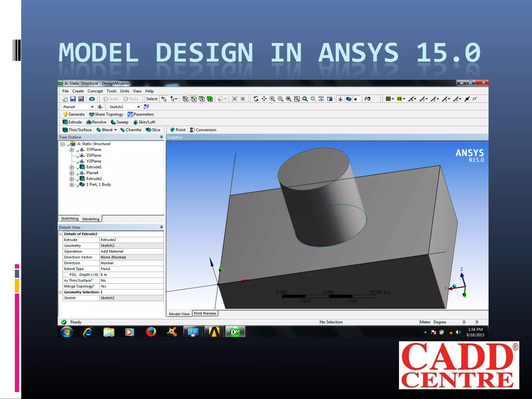Click the Box Zoom icon
Image resolution: width=532 pixels, height=399 pixels.
[280, 99]
